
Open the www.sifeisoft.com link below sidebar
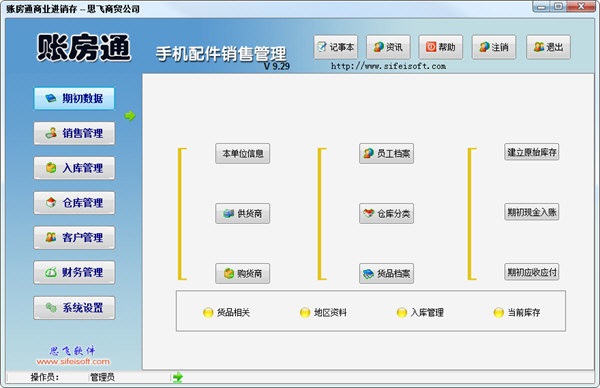tap(73, 361)
